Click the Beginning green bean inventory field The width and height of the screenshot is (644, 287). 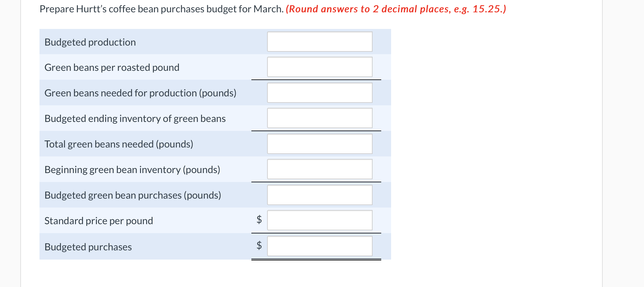coord(320,169)
